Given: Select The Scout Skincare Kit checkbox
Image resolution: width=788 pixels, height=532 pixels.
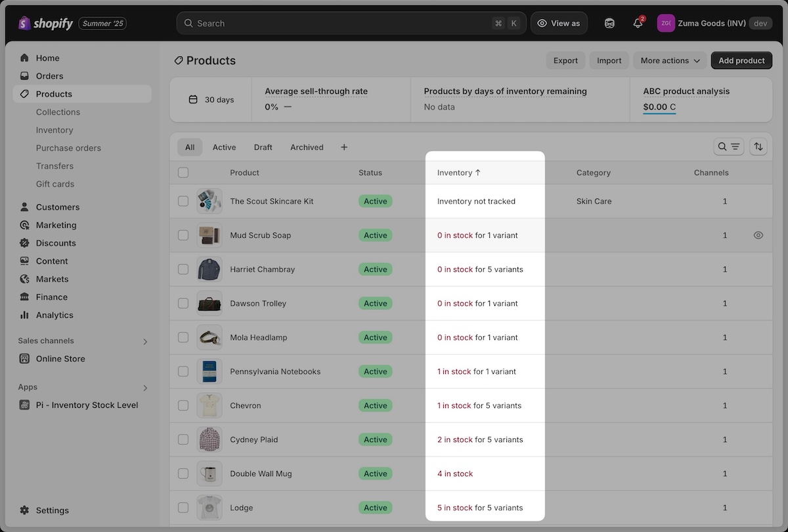Looking at the screenshot, I should pyautogui.click(x=183, y=201).
